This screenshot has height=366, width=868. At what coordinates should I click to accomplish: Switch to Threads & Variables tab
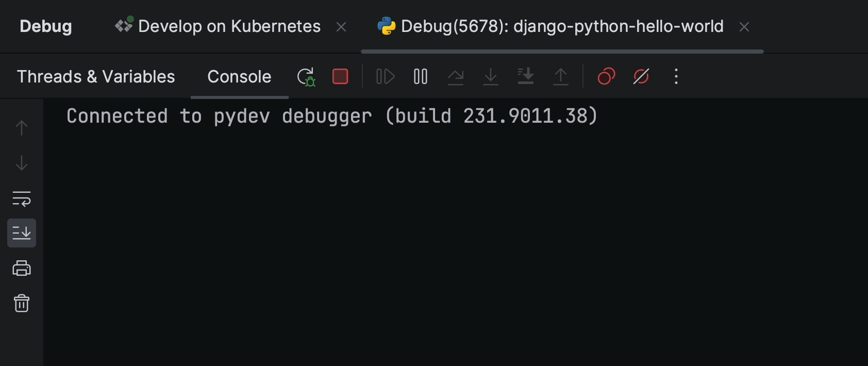coord(96,77)
